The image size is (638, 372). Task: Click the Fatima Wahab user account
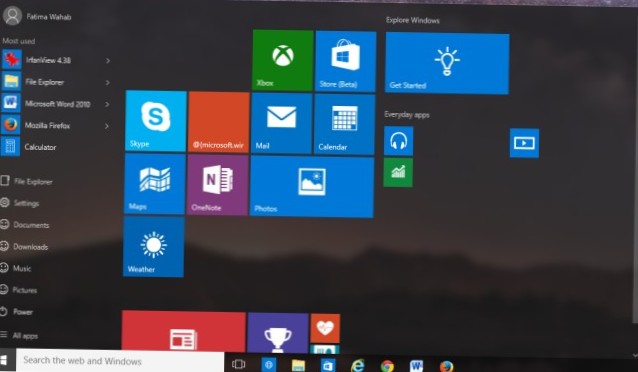pyautogui.click(x=37, y=16)
